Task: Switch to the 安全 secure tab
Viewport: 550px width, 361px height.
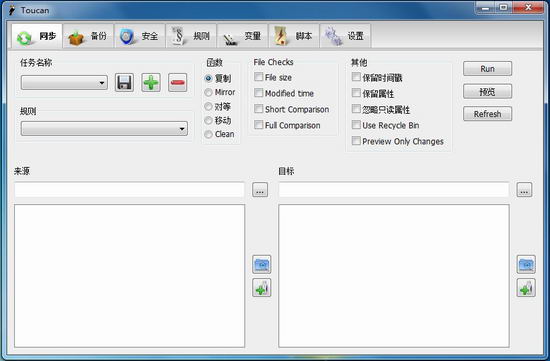Action: pyautogui.click(x=140, y=36)
